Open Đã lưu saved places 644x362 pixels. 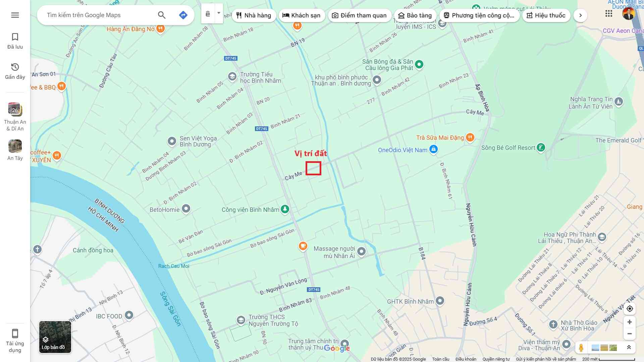coord(15,41)
